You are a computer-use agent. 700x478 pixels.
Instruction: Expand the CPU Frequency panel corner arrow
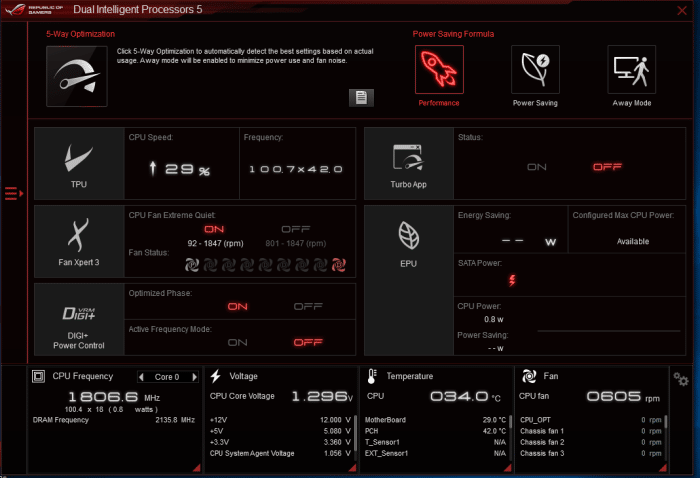[196, 467]
